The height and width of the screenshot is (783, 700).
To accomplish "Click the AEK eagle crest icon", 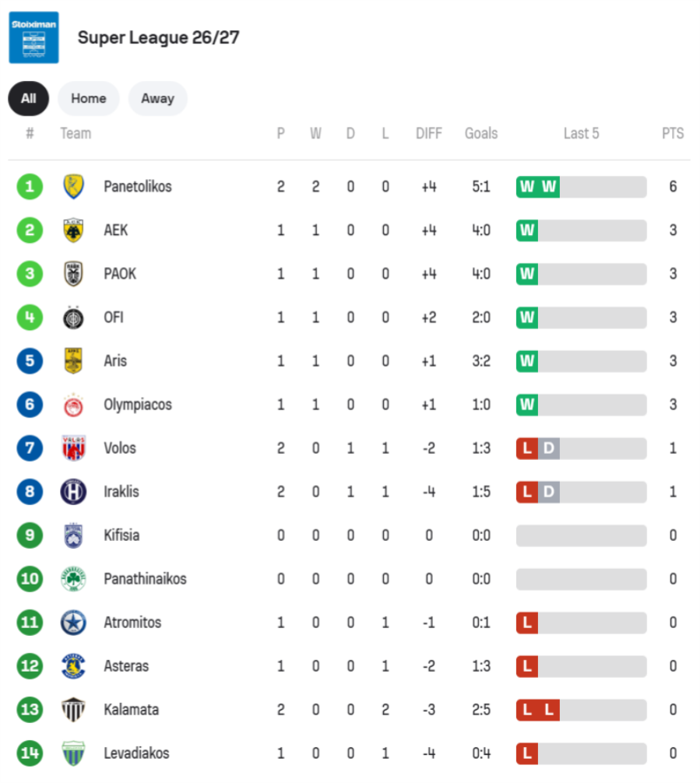I will pos(73,230).
